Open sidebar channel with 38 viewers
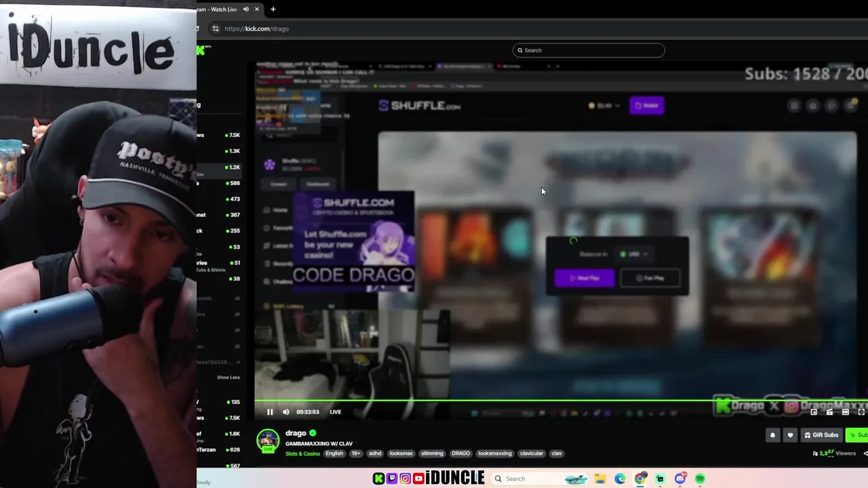The image size is (868, 488). coord(218,279)
